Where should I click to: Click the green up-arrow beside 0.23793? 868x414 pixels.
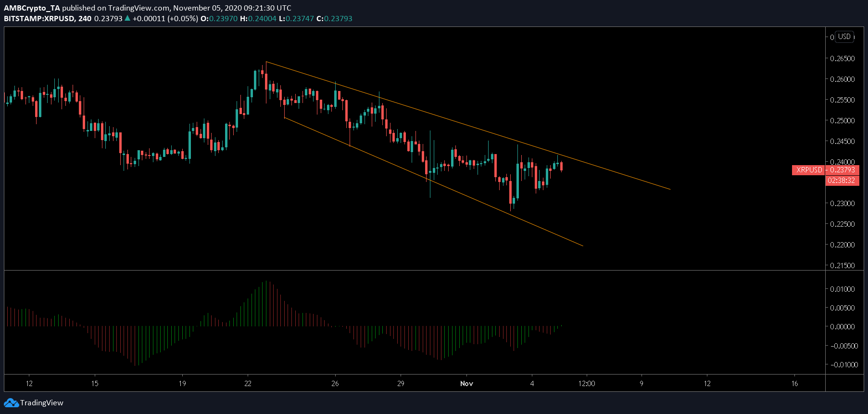coord(127,18)
